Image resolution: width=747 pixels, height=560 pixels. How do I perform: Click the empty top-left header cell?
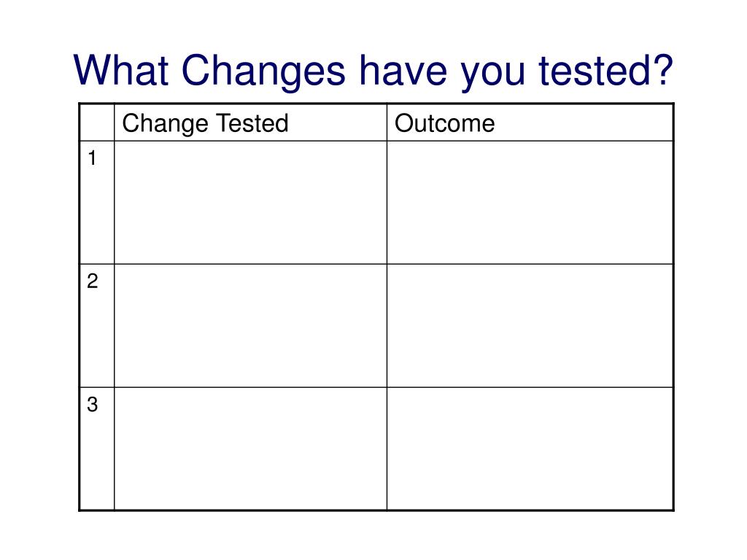[97, 122]
